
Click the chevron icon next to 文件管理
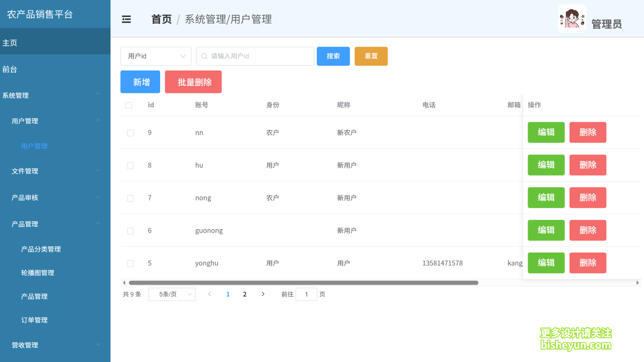98,170
